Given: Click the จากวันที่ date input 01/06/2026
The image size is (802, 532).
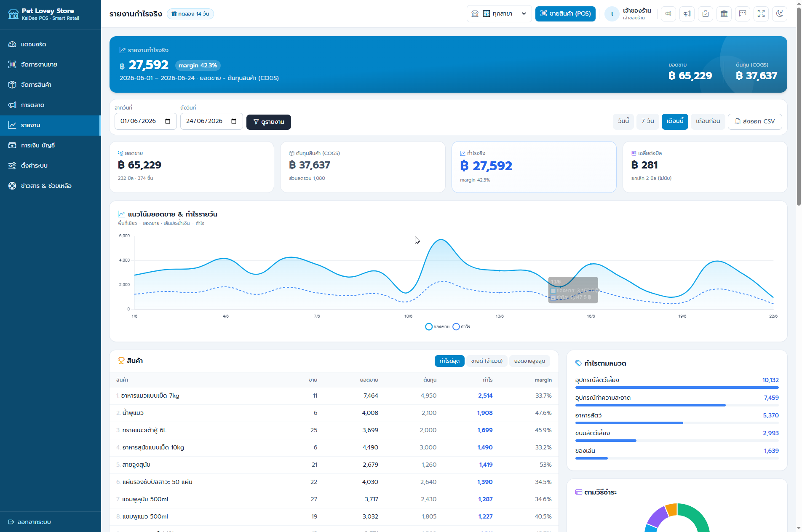Looking at the screenshot, I should click(145, 121).
